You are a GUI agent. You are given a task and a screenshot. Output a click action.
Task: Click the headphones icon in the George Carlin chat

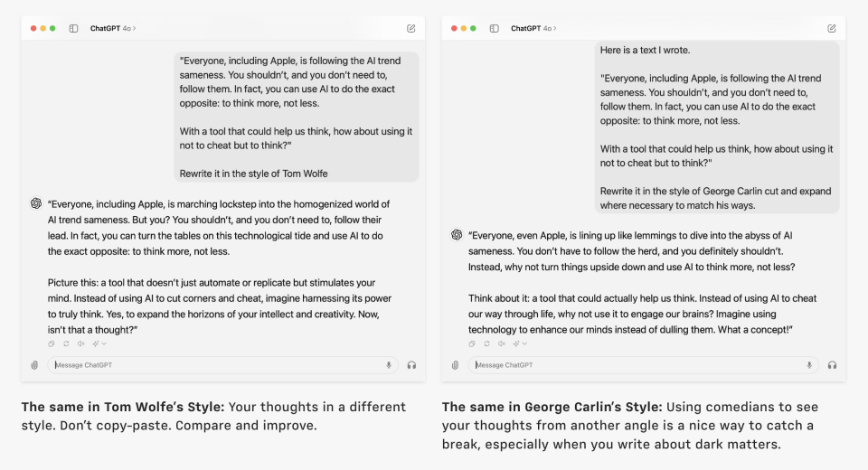point(832,365)
